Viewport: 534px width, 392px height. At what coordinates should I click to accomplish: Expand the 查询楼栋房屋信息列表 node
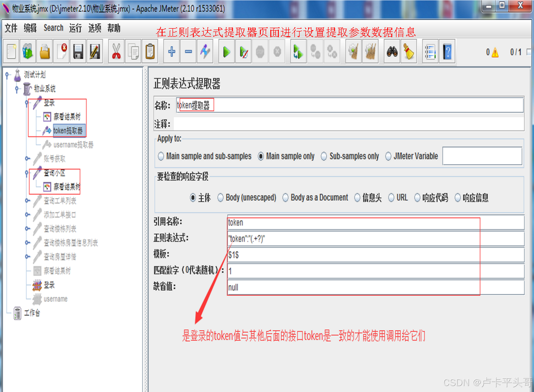tap(27, 242)
